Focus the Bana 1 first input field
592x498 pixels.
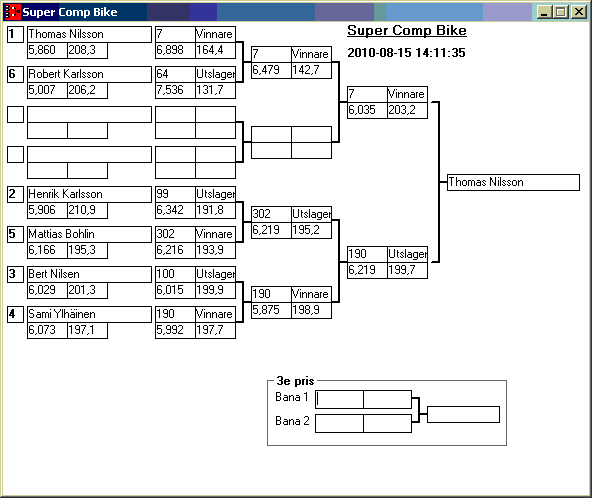click(x=339, y=399)
